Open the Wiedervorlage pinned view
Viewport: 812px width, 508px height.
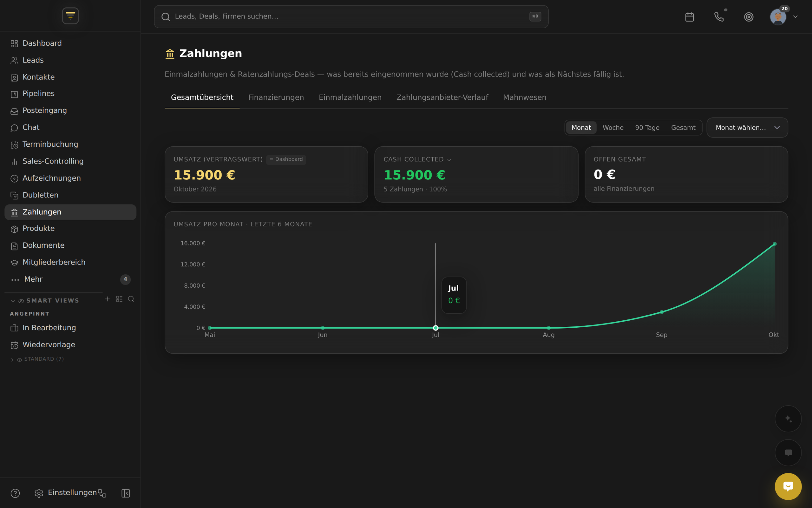[x=70, y=345]
